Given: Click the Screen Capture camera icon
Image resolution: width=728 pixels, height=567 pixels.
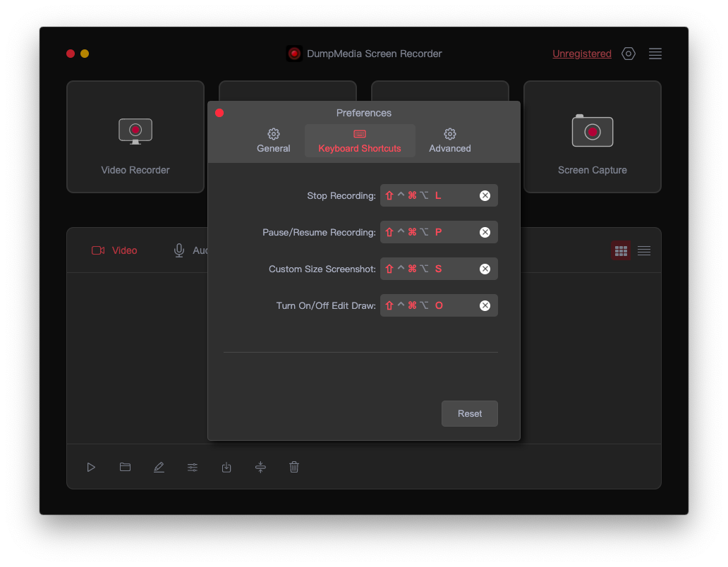Looking at the screenshot, I should point(592,131).
